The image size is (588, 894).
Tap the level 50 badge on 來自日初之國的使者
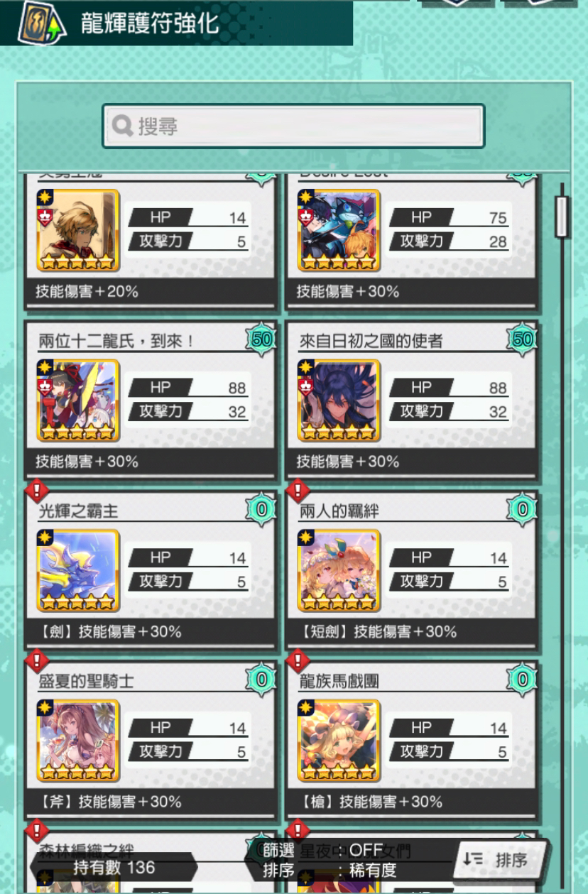[523, 339]
